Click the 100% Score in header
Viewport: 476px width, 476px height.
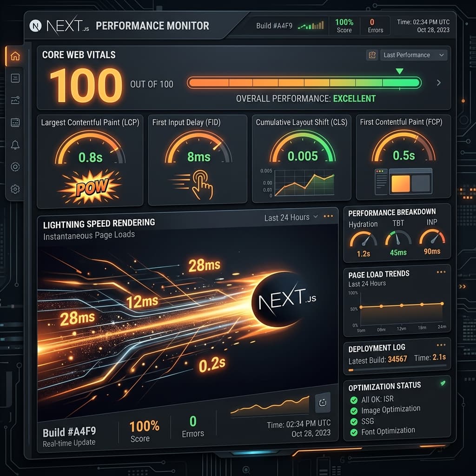[x=344, y=26]
